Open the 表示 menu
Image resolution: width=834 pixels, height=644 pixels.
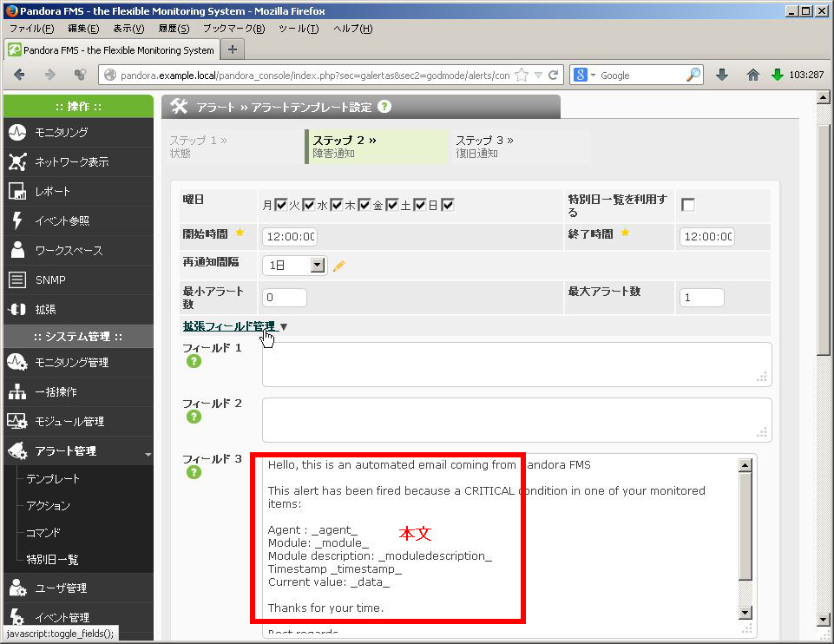point(128,29)
